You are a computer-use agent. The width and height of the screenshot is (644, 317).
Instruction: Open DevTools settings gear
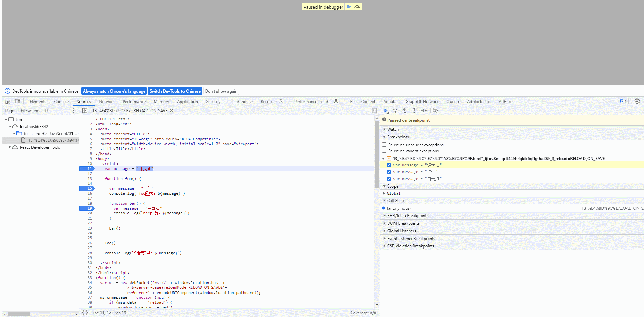pos(637,102)
